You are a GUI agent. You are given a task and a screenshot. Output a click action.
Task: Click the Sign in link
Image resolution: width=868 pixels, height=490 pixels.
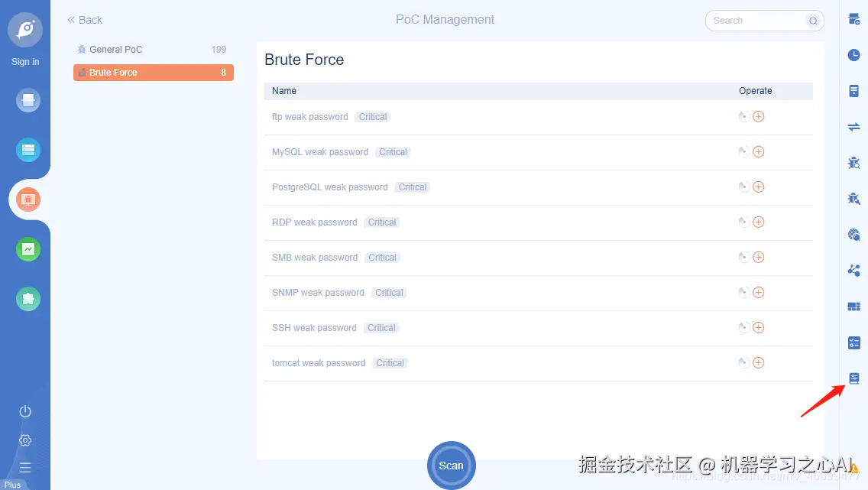pyautogui.click(x=25, y=61)
